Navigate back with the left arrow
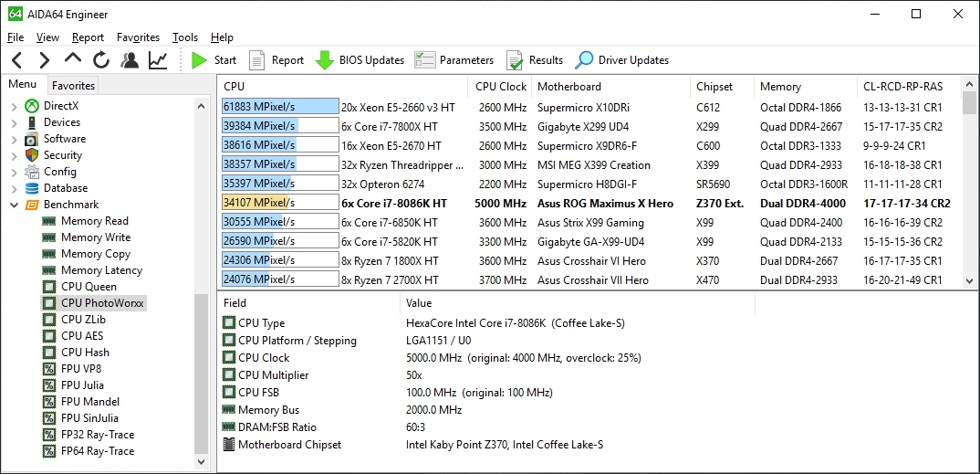The width and height of the screenshot is (980, 474). [16, 60]
